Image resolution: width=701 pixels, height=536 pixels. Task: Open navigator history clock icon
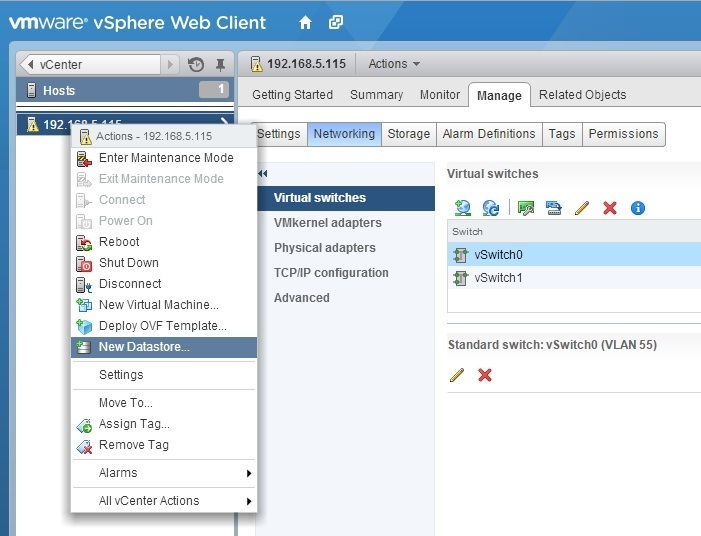click(x=196, y=65)
